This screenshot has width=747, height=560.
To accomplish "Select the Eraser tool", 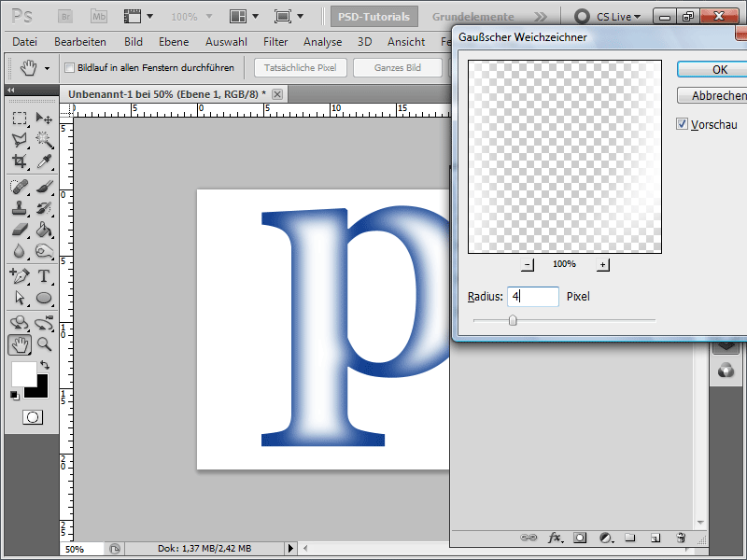I will 19,230.
